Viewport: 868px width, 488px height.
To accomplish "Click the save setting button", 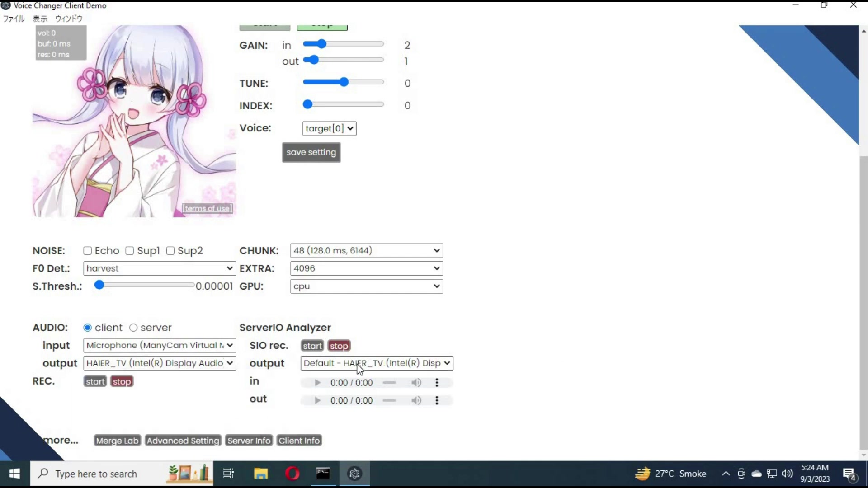I will (x=311, y=152).
